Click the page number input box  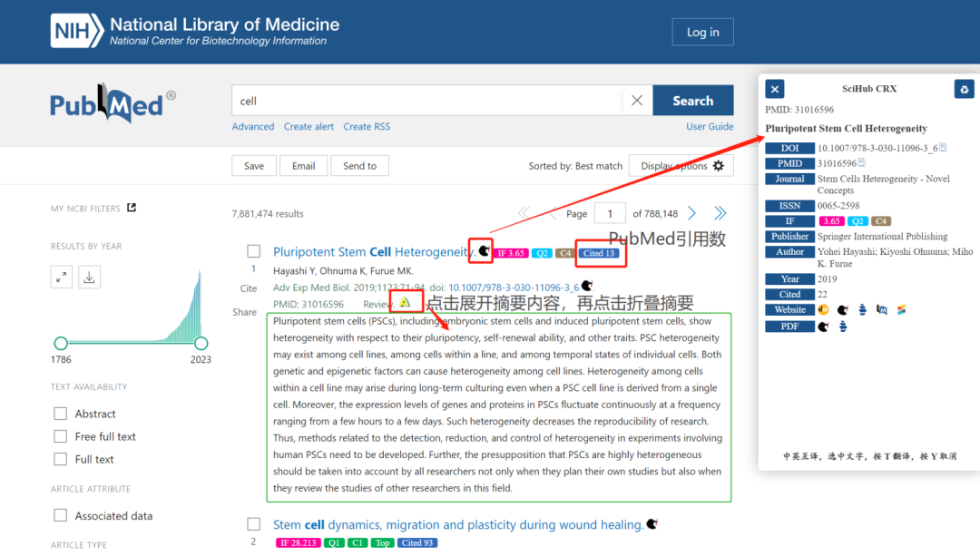click(610, 213)
